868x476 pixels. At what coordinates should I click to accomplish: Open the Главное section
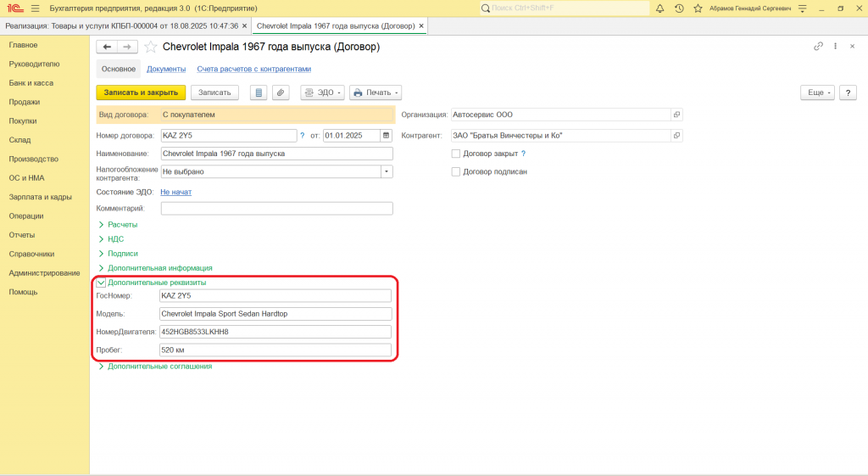[x=23, y=45]
